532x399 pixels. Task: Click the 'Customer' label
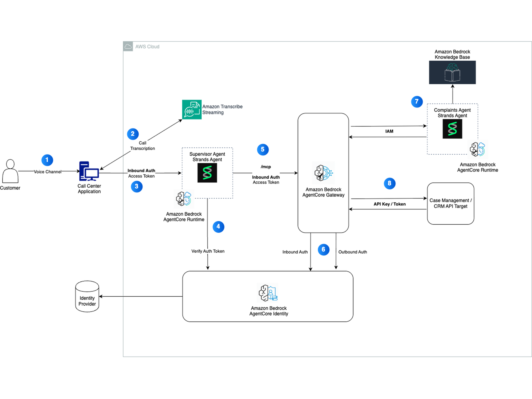pos(10,188)
